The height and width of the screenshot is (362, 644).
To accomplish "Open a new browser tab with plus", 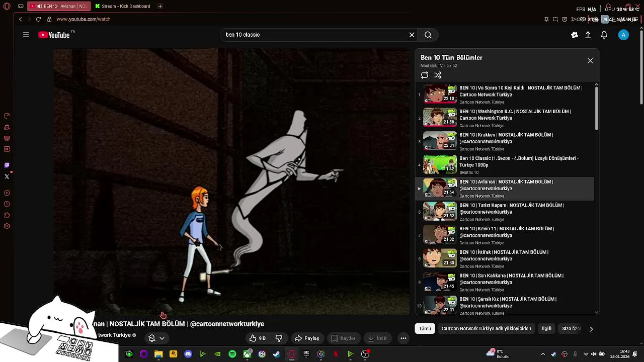I will (160, 6).
